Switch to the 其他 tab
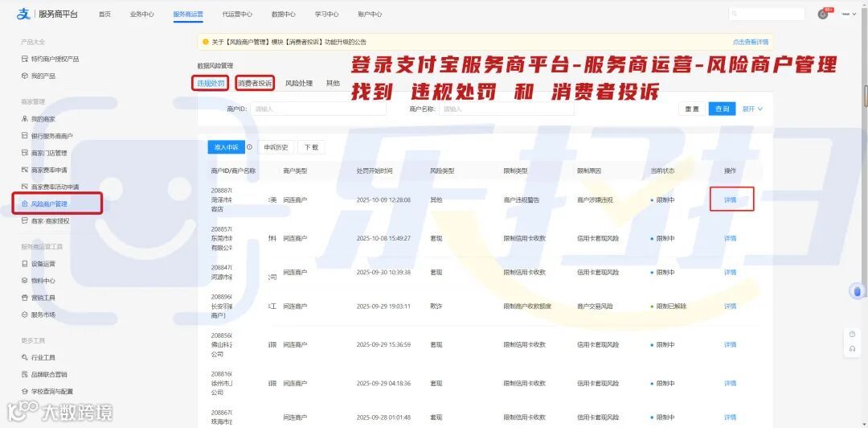 click(x=333, y=83)
